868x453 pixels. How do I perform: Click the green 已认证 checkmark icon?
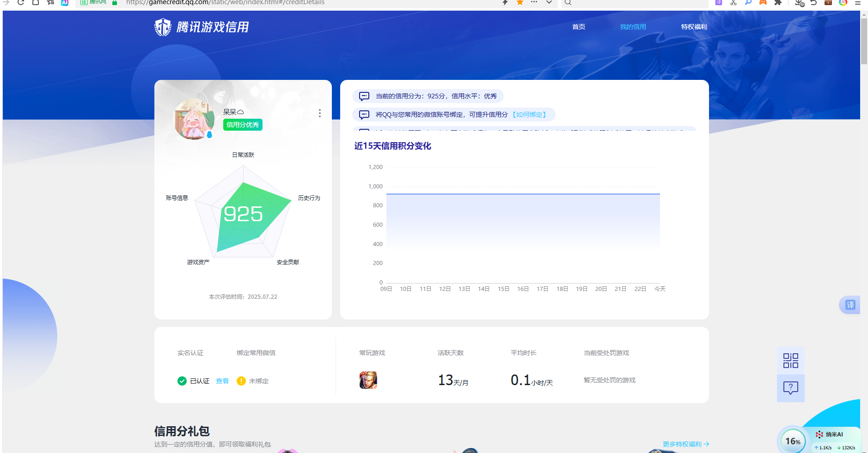[182, 381]
